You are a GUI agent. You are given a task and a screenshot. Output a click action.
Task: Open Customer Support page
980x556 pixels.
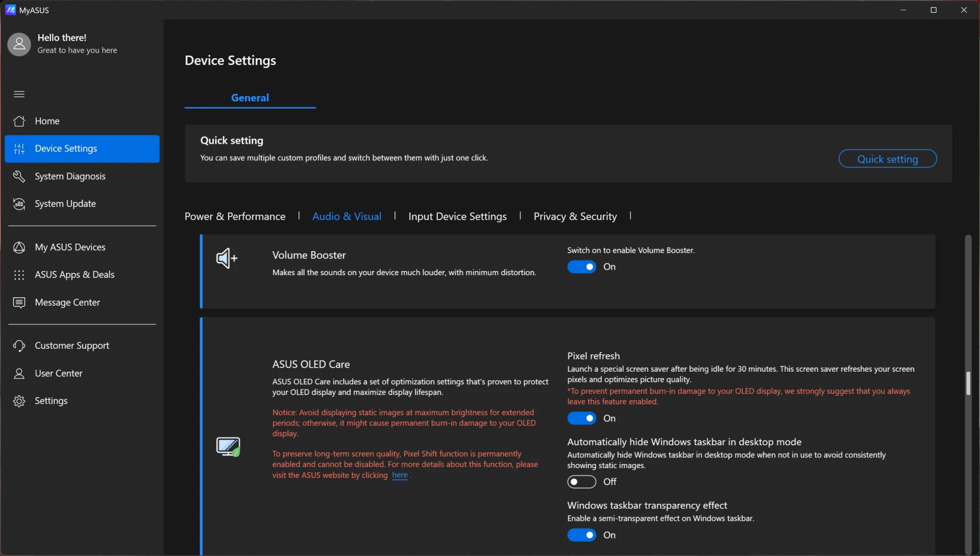(x=82, y=346)
